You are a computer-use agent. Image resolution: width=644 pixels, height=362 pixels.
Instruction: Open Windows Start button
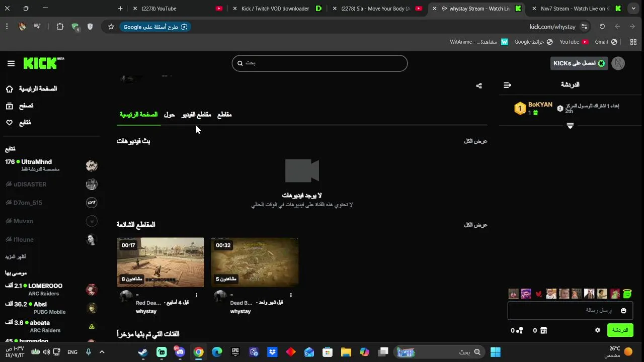pyautogui.click(x=496, y=352)
